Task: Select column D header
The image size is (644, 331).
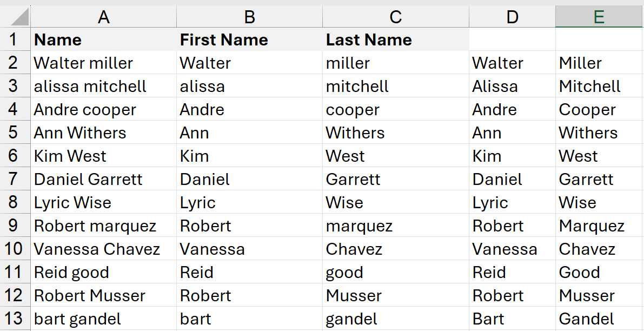Action: click(512, 17)
